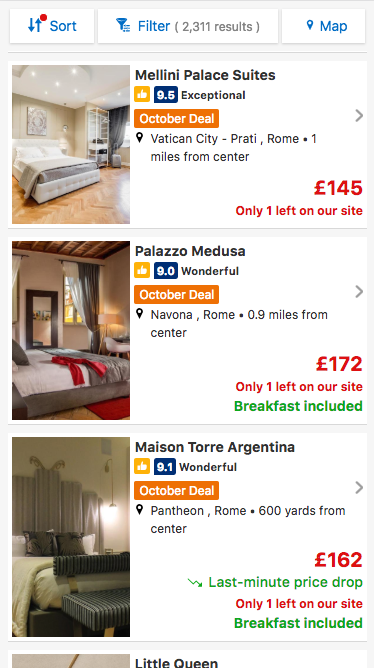The image size is (374, 668).
Task: Click thumbs-up icon for Mellini Palace Suites
Action: tap(142, 94)
